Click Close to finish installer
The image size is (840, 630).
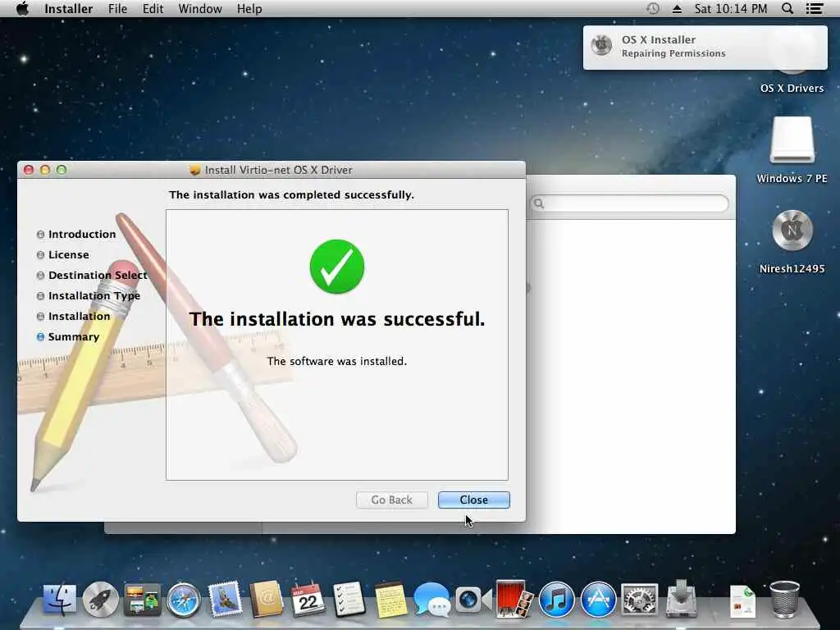pyautogui.click(x=473, y=500)
